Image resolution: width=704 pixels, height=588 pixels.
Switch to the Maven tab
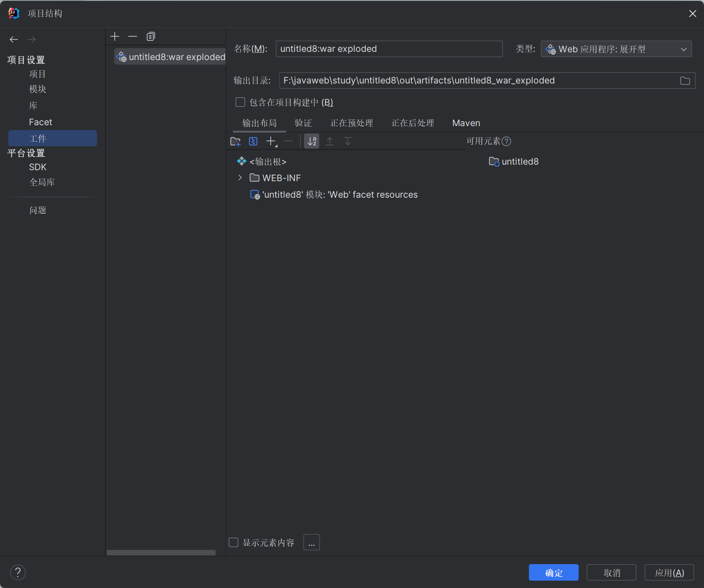(x=466, y=123)
